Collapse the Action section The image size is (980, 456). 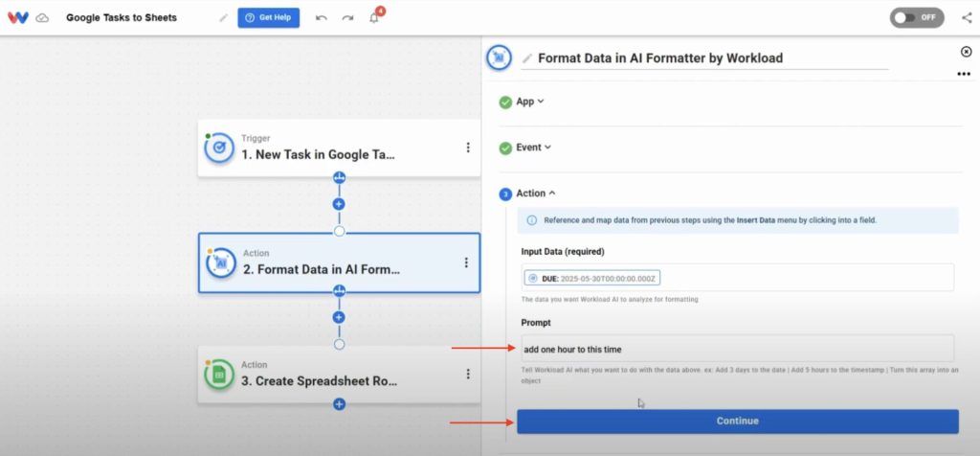[536, 194]
